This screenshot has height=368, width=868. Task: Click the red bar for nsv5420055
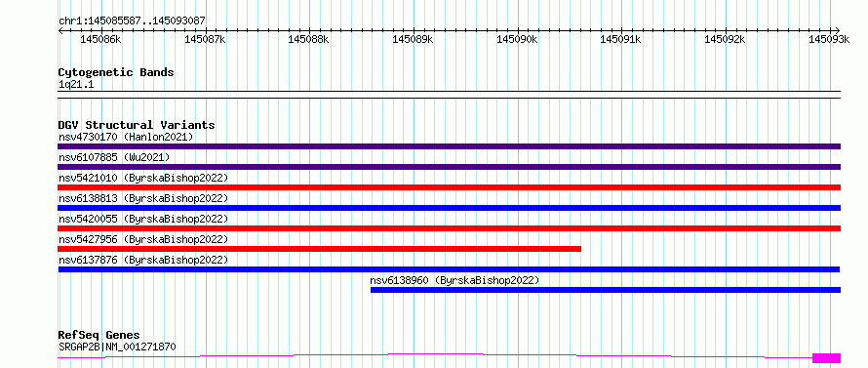[x=449, y=228]
